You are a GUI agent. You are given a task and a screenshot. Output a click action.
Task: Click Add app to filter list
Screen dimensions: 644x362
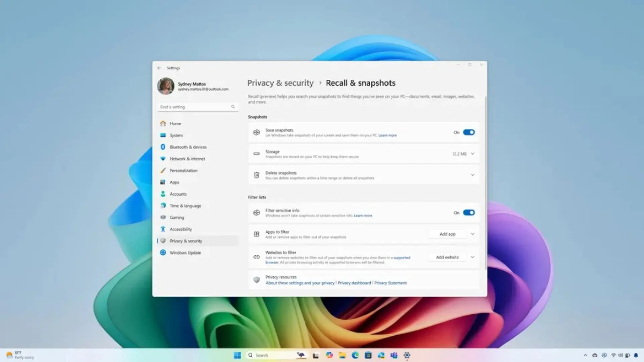tap(447, 234)
